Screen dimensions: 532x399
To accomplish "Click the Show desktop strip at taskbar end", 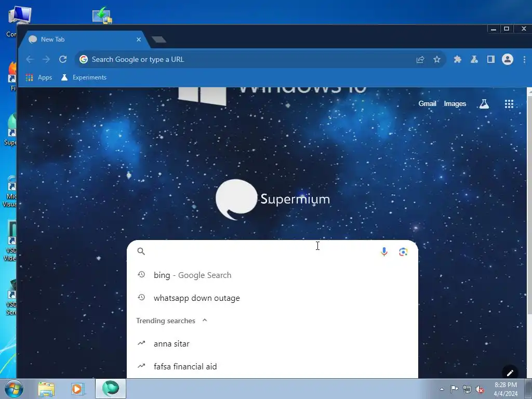I will 528,389.
